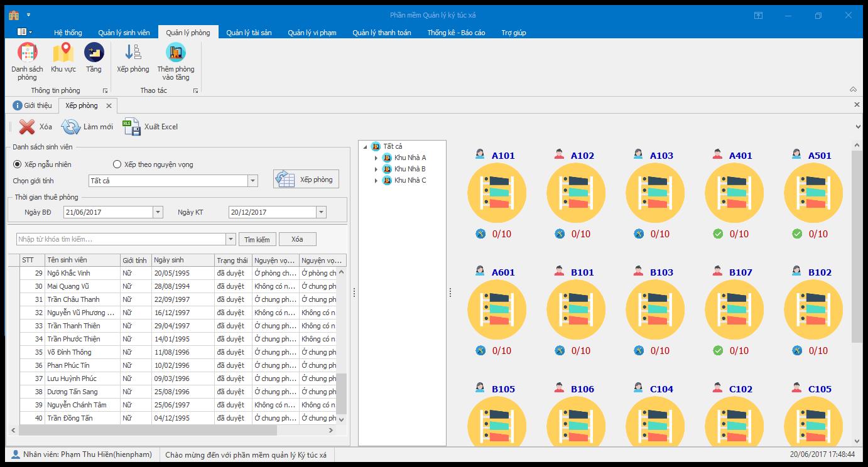Open the Ngày BĐ date picker dropdown

158,212
